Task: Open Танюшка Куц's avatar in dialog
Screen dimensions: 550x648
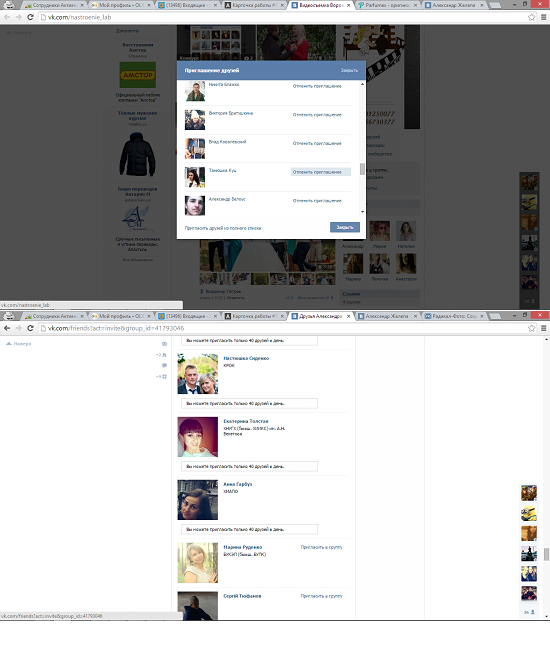Action: (x=195, y=177)
